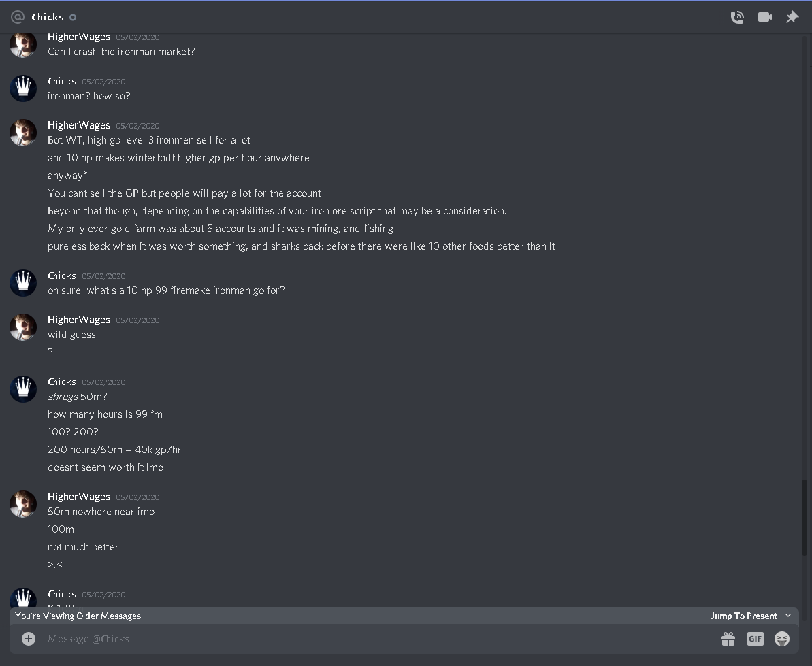
Task: Click the chat scrollbar thumb
Action: [x=805, y=518]
